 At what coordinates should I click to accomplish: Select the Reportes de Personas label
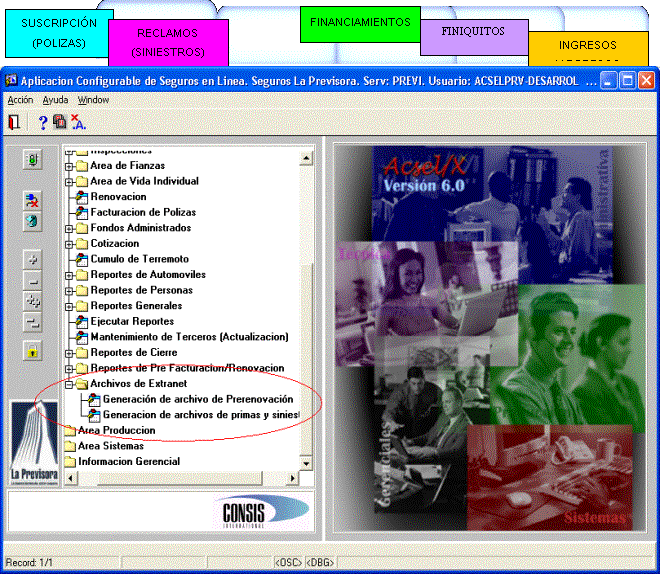(x=141, y=290)
